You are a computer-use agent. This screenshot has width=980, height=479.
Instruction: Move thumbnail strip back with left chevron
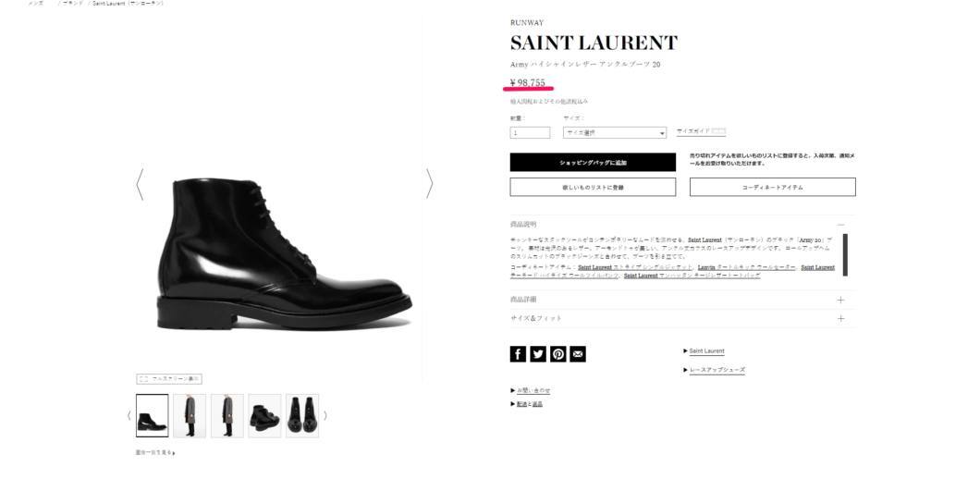tap(129, 415)
